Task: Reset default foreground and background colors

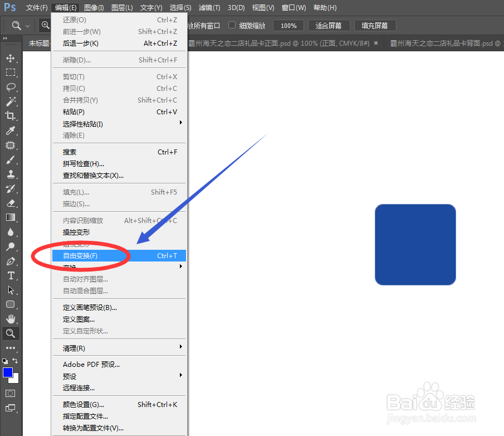Action: click(x=5, y=361)
